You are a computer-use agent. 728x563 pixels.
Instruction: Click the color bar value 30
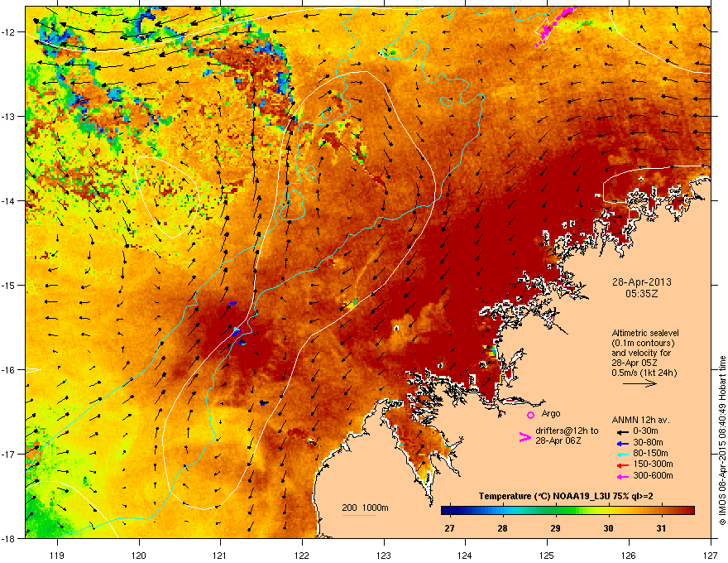click(x=608, y=528)
